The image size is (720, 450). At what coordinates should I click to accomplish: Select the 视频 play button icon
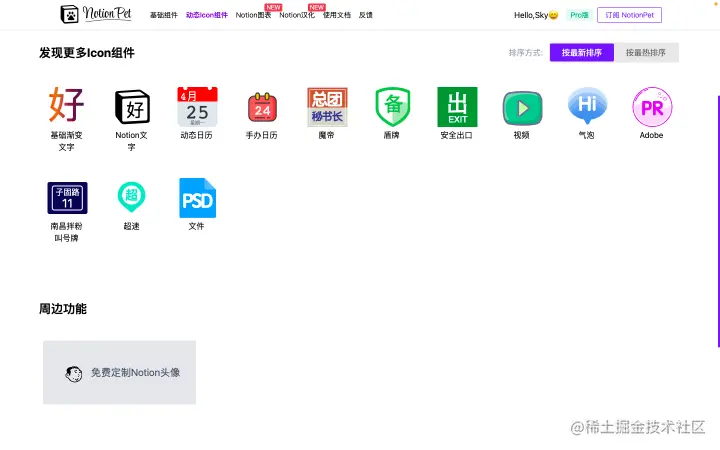point(522,108)
